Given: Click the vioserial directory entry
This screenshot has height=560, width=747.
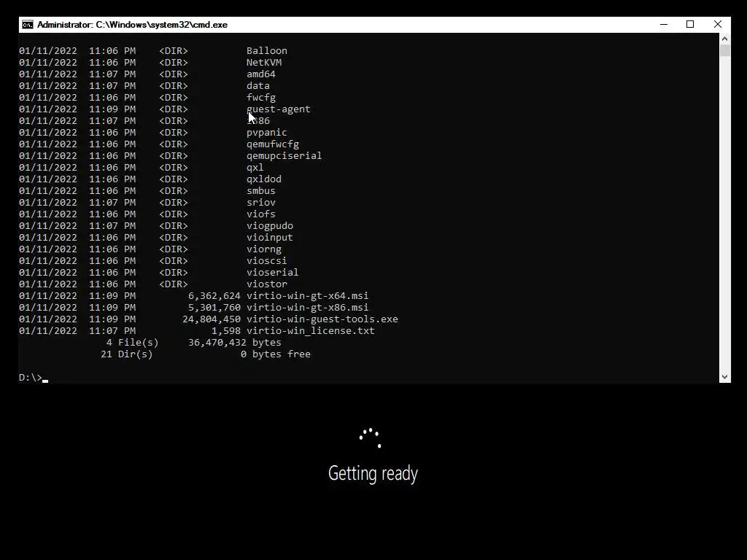Looking at the screenshot, I should pos(273,273).
